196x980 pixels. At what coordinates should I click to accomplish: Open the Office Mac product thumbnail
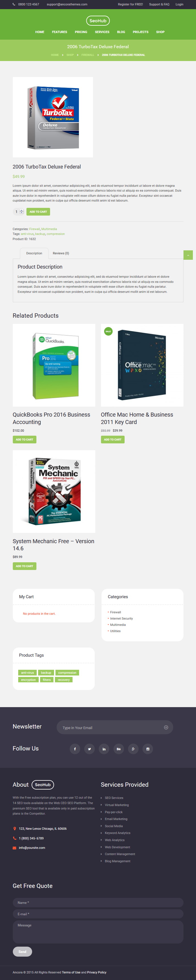click(x=142, y=365)
